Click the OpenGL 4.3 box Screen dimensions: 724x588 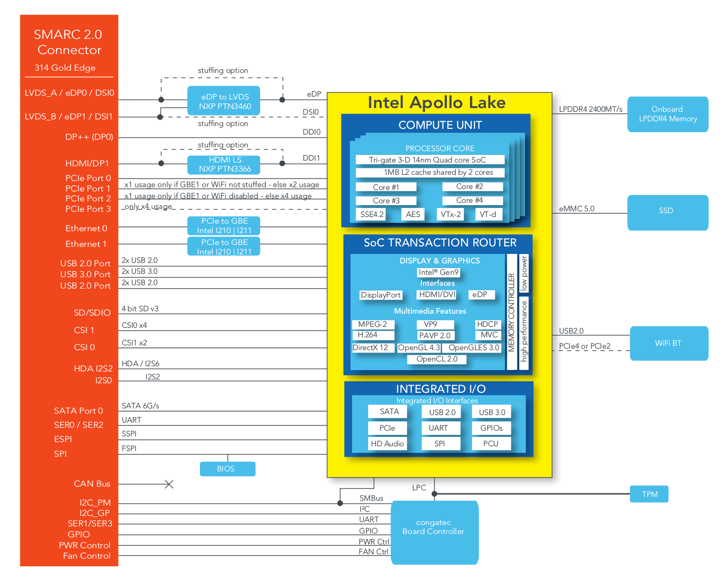(419, 348)
